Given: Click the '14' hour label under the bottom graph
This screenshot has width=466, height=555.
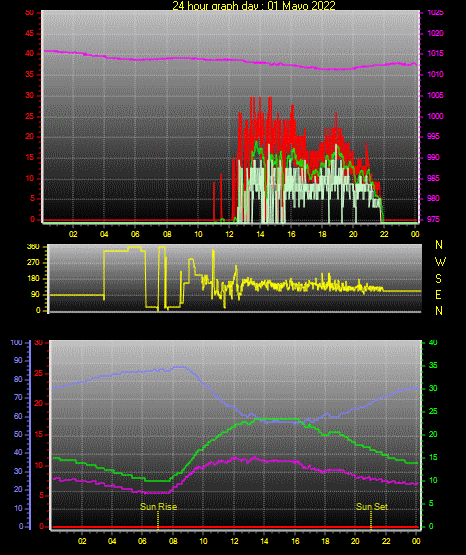Looking at the screenshot, I should point(264,541).
